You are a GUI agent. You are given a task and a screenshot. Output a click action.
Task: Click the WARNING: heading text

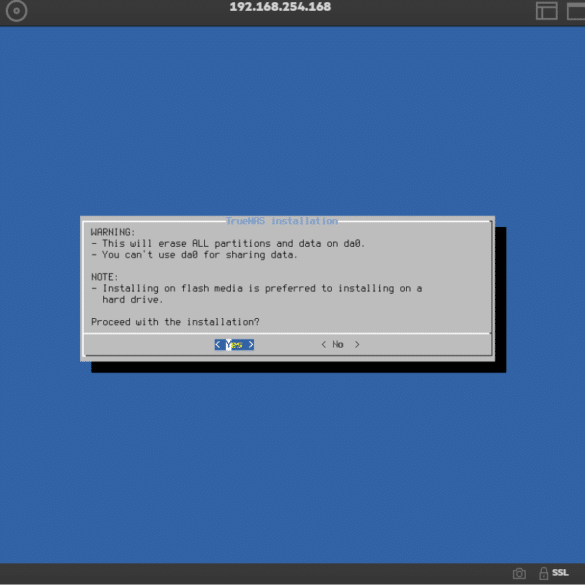point(113,232)
